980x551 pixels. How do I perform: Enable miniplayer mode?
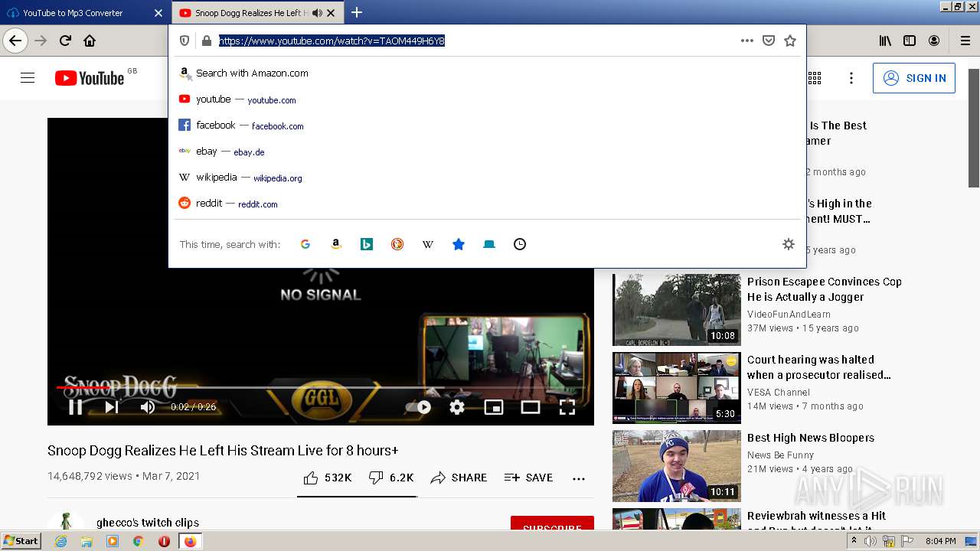tap(494, 407)
